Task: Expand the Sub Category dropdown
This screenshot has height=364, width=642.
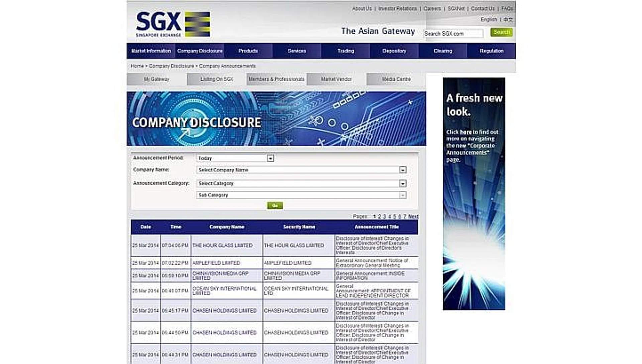Action: (402, 195)
